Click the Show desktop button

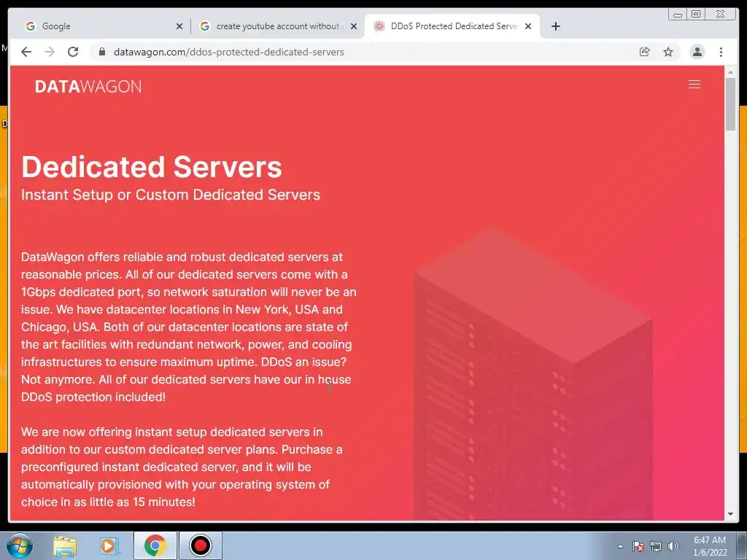743,545
